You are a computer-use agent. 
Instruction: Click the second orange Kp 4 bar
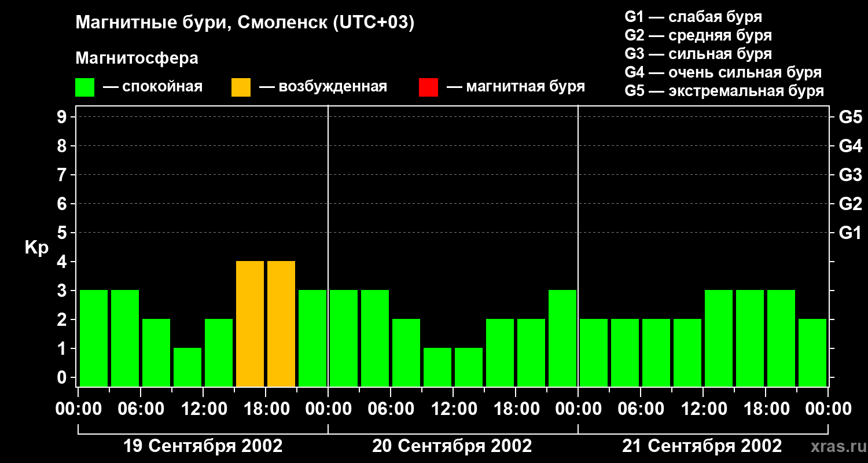point(281,324)
